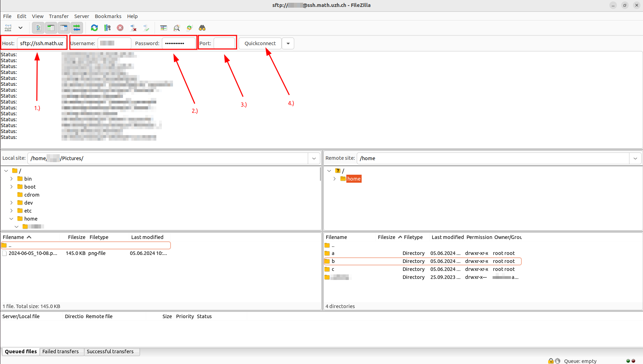This screenshot has width=643, height=364.
Task: Open the Site Manager icon
Action: [8, 28]
